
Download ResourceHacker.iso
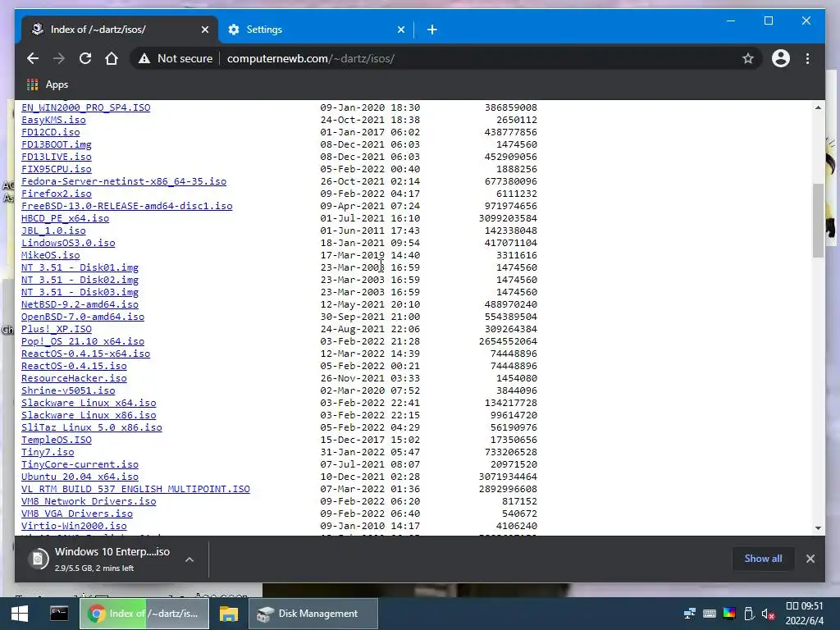(74, 379)
